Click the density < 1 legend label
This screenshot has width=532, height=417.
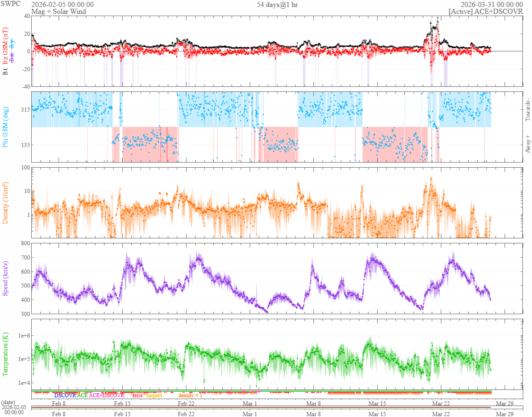tap(190, 395)
